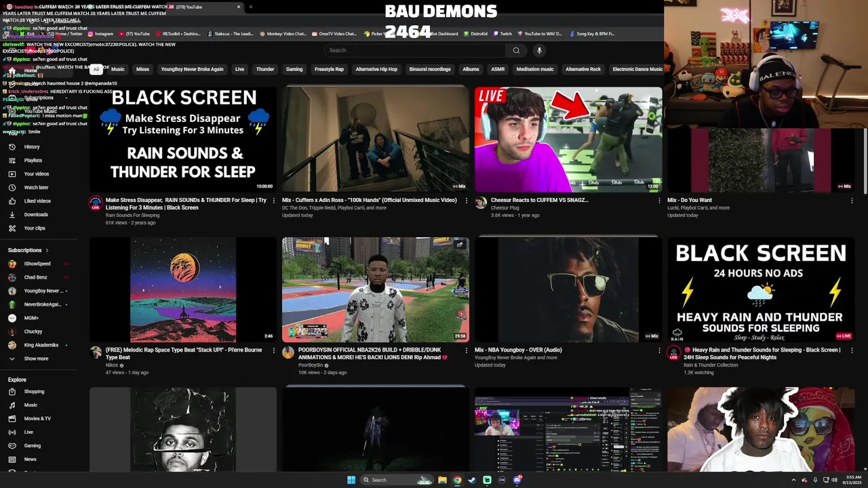Open options for Melodic Rap Space Type Beat
The width and height of the screenshot is (868, 488).
pyautogui.click(x=274, y=350)
